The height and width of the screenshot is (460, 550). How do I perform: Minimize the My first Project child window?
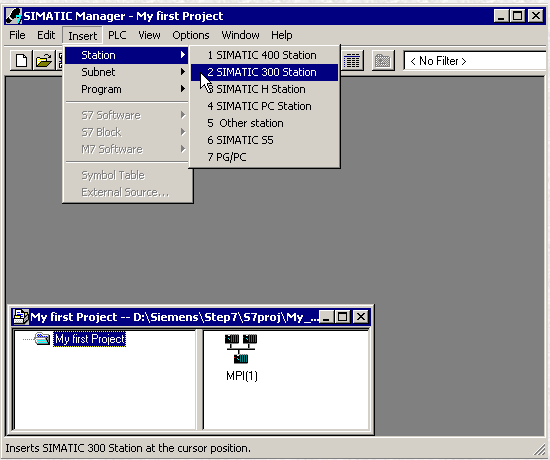[326, 317]
